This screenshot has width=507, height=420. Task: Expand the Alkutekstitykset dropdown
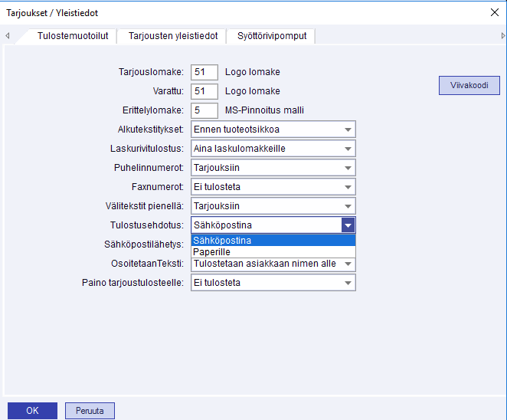pos(348,130)
